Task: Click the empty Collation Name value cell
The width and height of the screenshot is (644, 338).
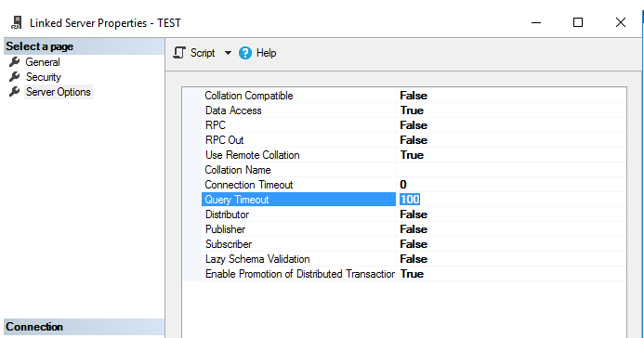Action: point(511,170)
